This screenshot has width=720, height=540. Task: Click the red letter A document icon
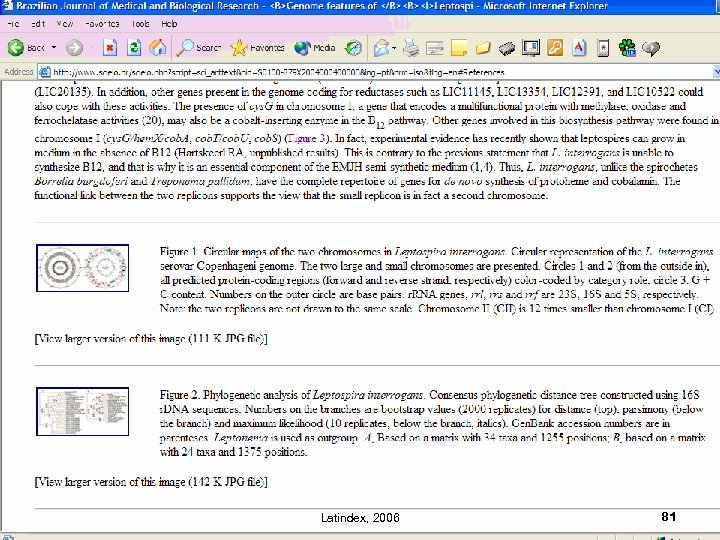coord(579,47)
